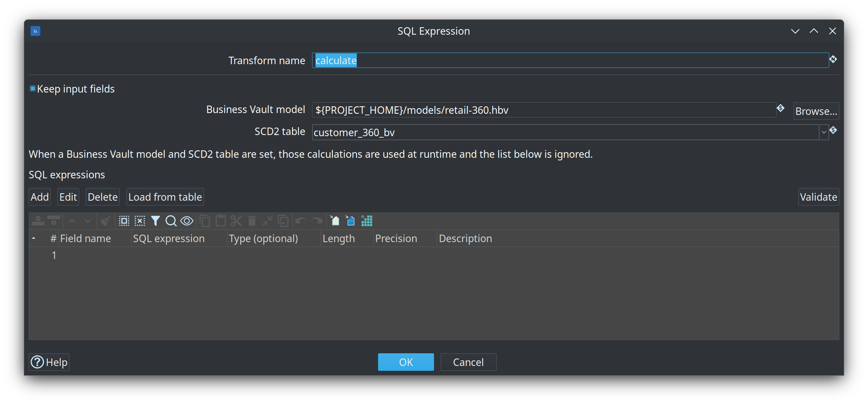Click variable icon beside Business Vault model

pos(781,108)
